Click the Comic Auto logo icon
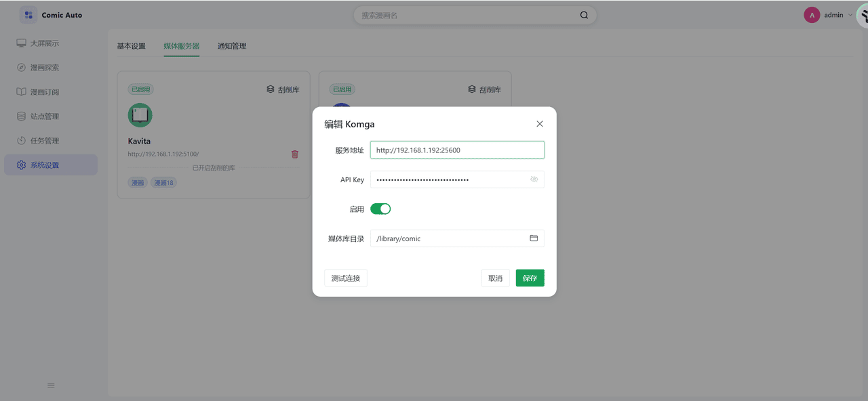 [28, 15]
